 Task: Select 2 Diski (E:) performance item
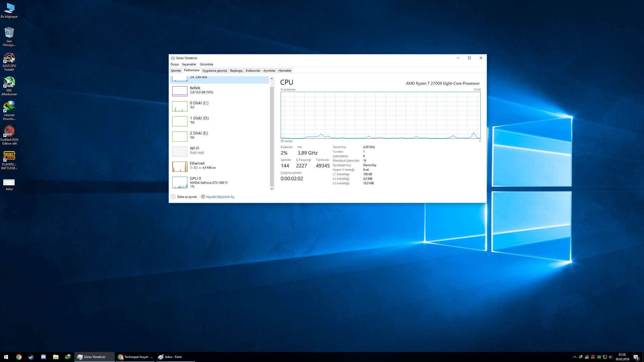click(219, 136)
